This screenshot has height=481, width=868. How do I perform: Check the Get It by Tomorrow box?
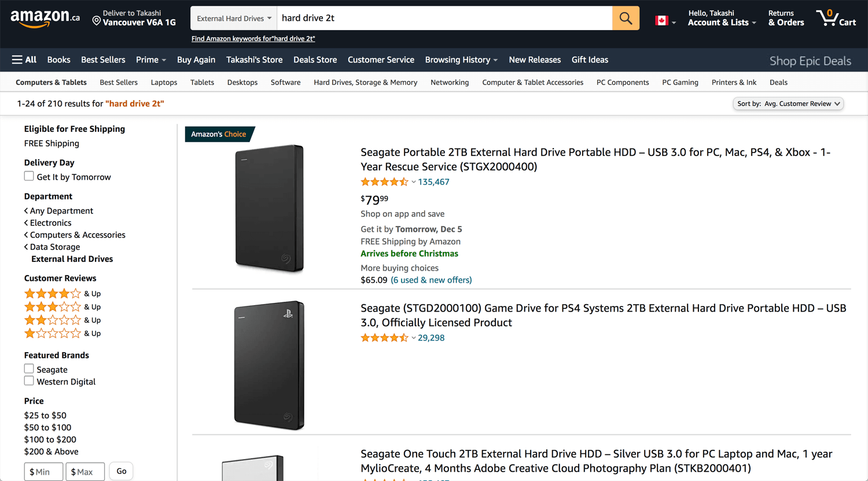point(29,176)
